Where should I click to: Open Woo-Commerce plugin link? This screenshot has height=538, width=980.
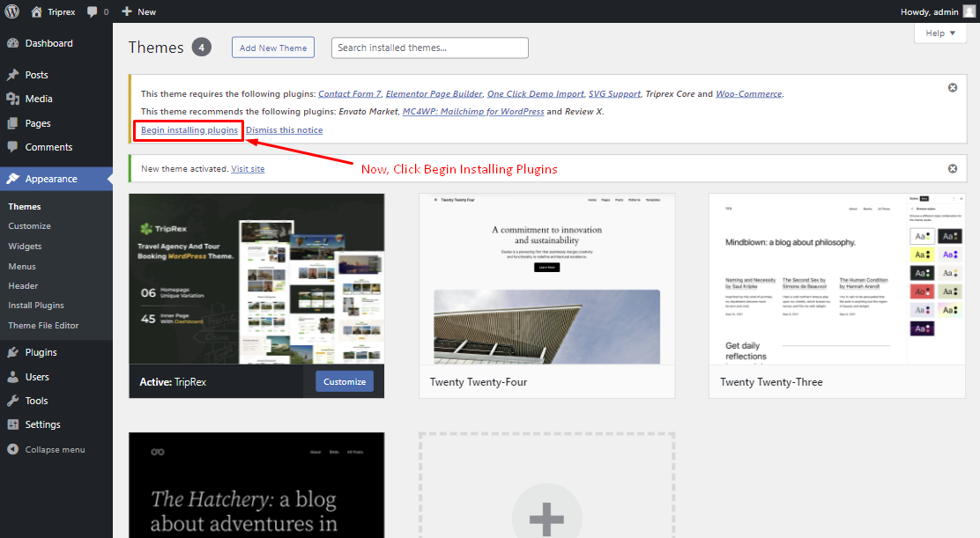point(749,93)
